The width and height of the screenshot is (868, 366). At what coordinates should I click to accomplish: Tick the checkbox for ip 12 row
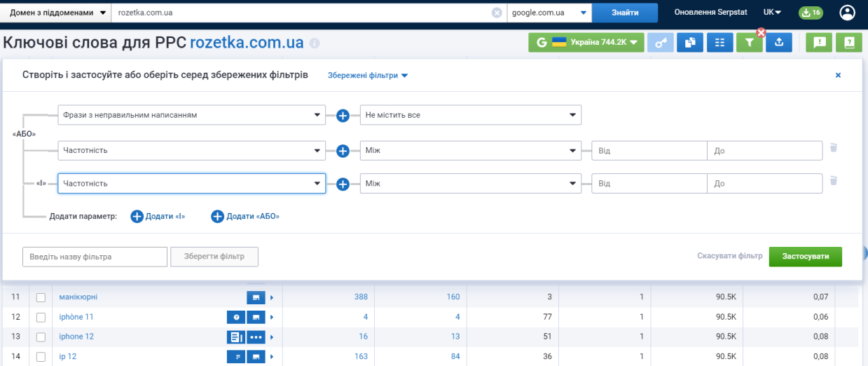(41, 356)
